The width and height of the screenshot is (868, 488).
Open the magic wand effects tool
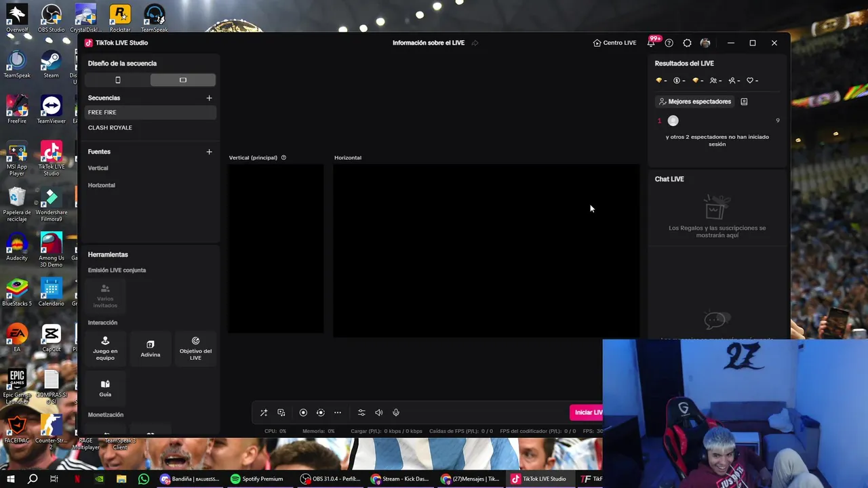(264, 413)
